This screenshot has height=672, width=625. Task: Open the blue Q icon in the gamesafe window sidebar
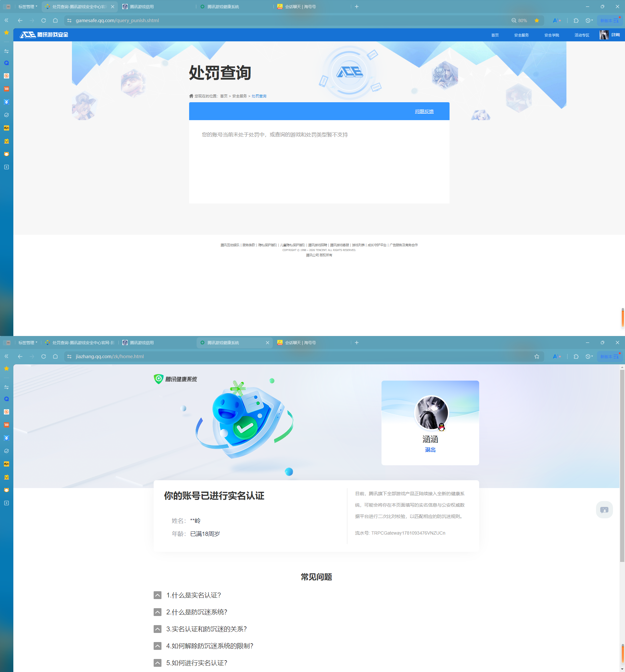click(x=7, y=63)
